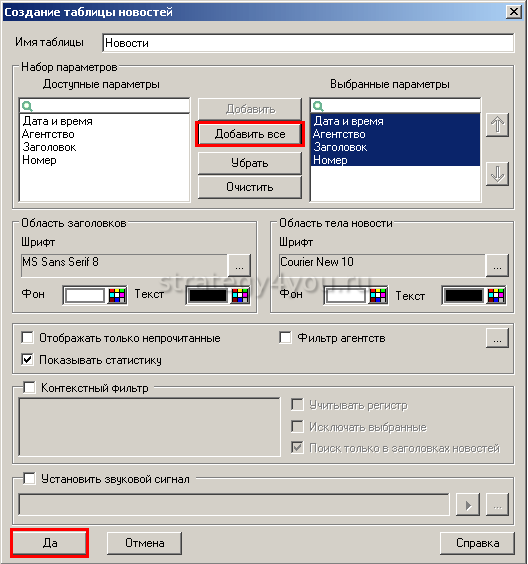Click the Добавить все button

coord(250,134)
